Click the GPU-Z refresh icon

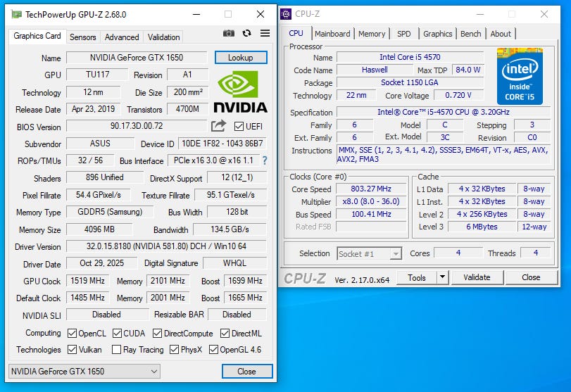247,34
